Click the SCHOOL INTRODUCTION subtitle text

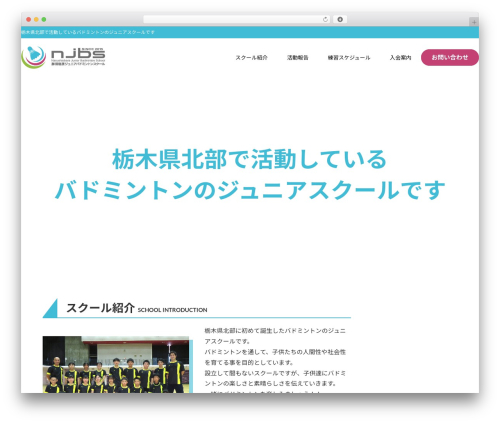point(172,310)
